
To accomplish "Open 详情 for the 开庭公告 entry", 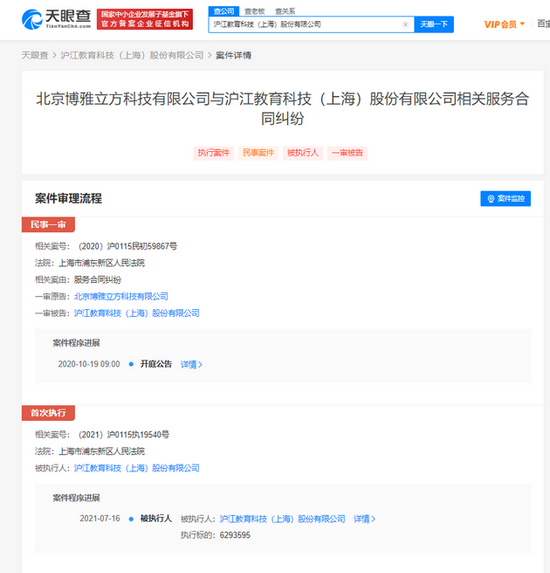I will click(191, 364).
